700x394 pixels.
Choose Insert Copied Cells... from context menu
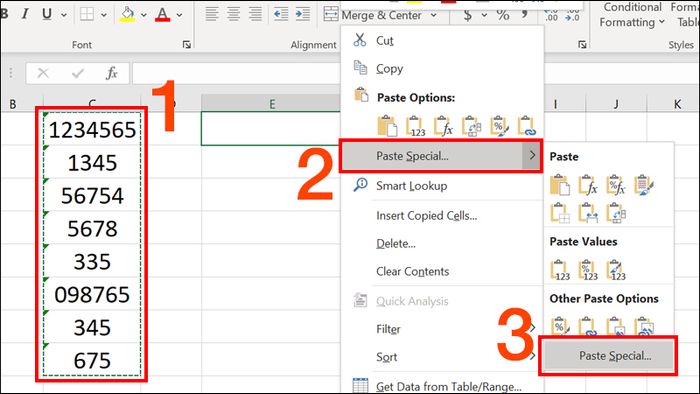click(426, 216)
